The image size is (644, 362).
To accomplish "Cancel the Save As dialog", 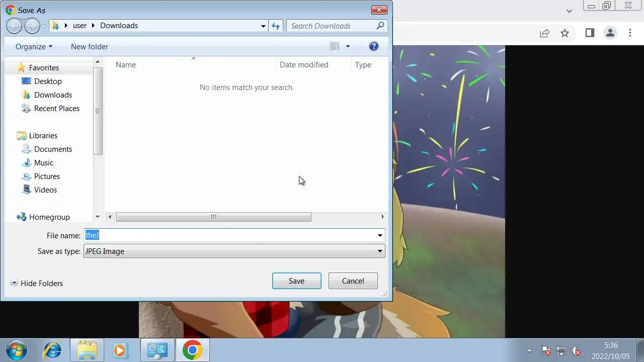I will point(353,281).
